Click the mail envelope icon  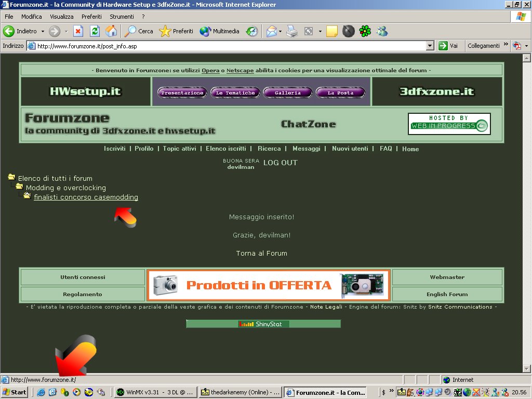tap(271, 31)
